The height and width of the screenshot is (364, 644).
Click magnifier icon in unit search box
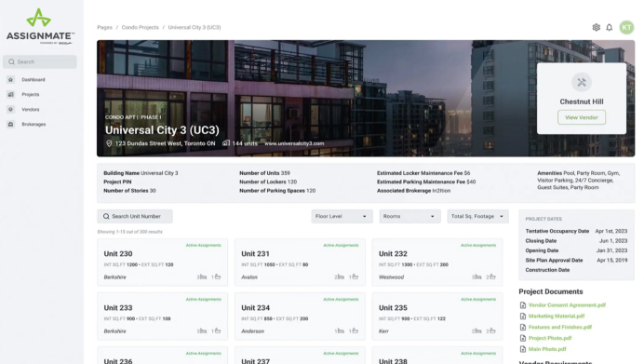106,217
